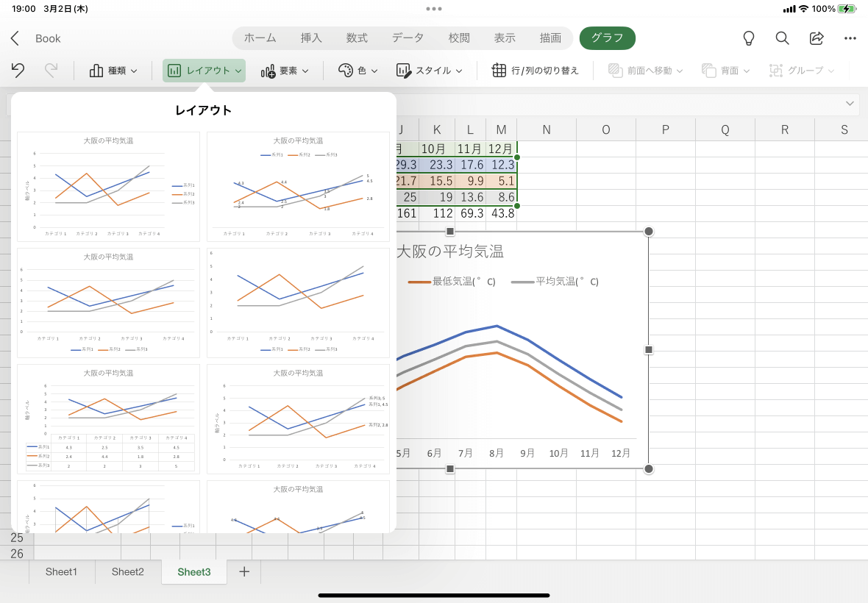Expand the 要素 chart elements dropdown
The width and height of the screenshot is (868, 603).
(285, 71)
